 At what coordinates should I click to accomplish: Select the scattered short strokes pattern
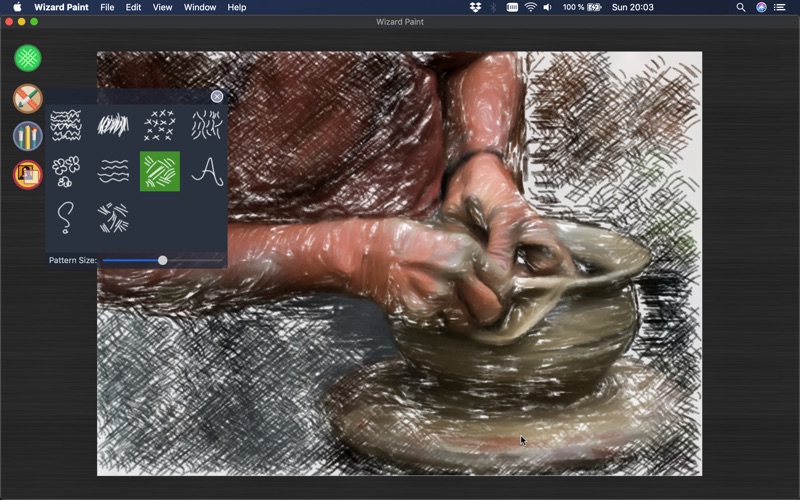pos(113,218)
